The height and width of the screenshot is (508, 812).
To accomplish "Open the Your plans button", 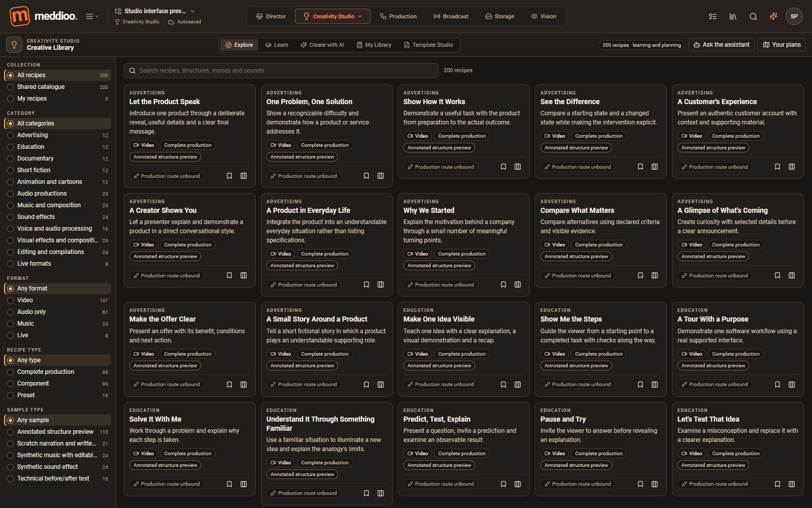I will coord(782,45).
